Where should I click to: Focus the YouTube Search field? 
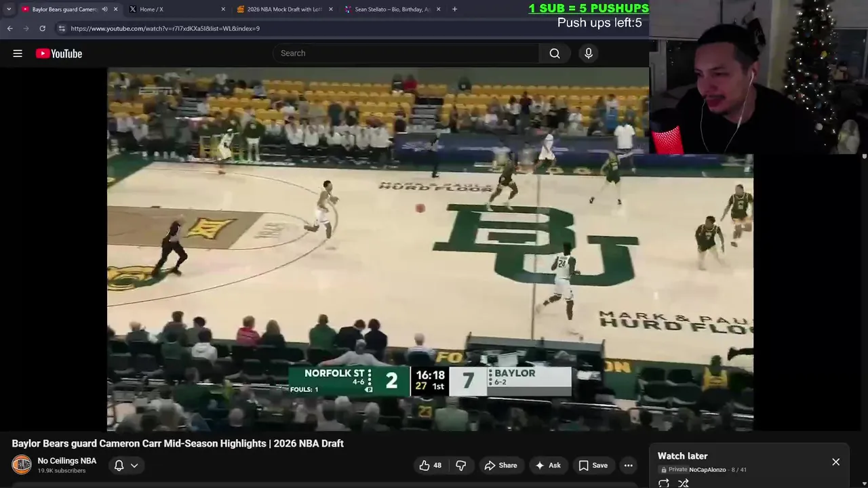pyautogui.click(x=406, y=54)
